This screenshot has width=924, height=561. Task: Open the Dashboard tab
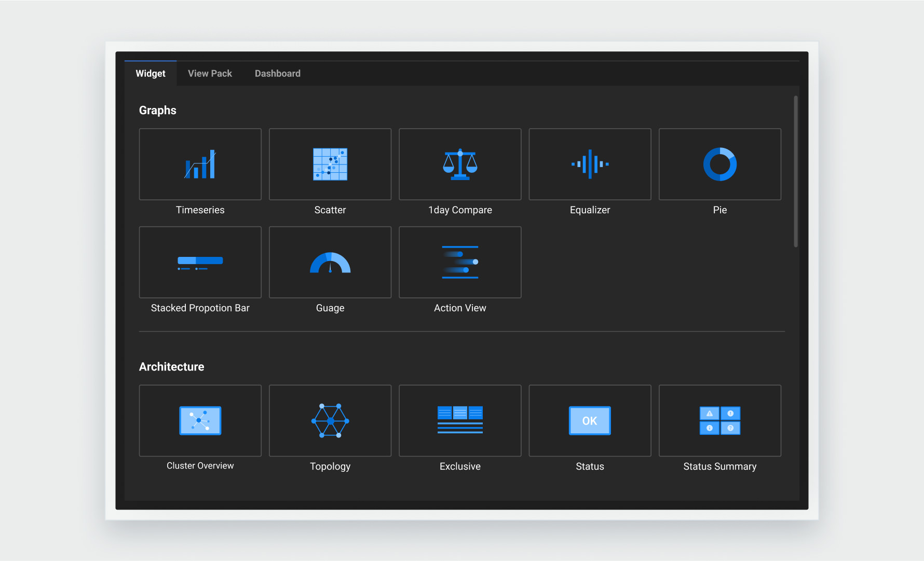click(277, 74)
